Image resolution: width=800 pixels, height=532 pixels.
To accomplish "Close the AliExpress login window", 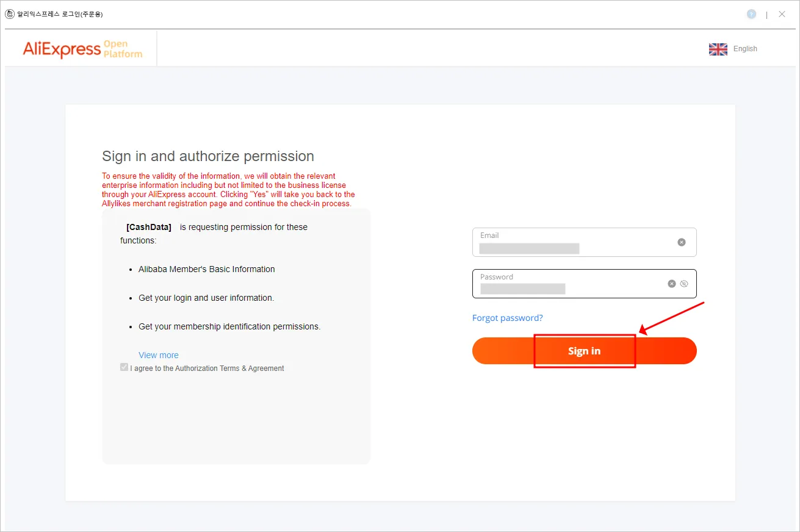I will click(782, 14).
